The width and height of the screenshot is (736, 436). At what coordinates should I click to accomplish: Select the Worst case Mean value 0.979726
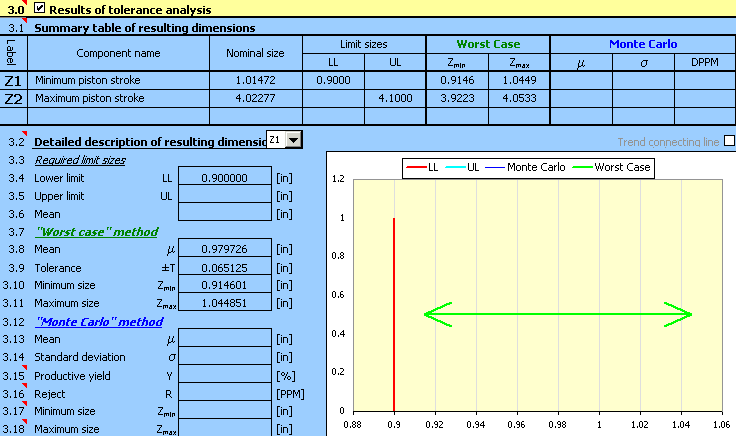(x=225, y=249)
